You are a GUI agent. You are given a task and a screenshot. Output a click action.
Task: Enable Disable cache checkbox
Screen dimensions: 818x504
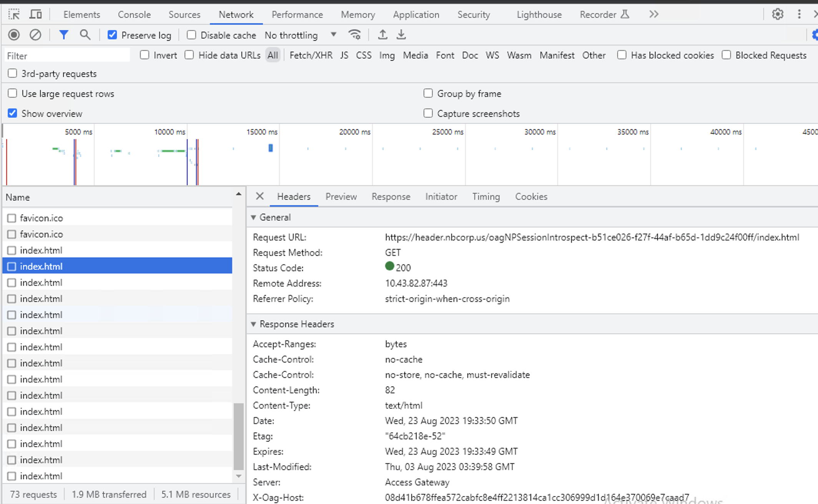pos(191,35)
